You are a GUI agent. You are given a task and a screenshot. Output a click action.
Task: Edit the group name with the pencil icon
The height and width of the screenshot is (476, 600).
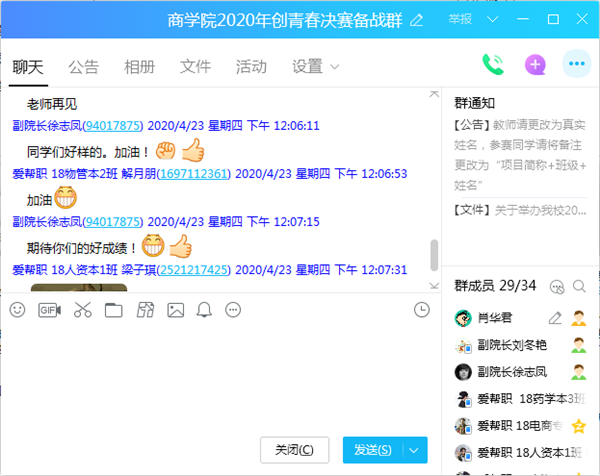click(416, 20)
